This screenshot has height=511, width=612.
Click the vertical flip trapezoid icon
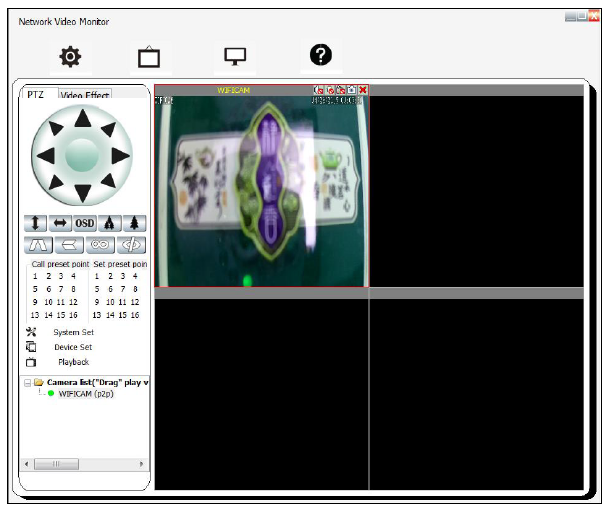(38, 245)
